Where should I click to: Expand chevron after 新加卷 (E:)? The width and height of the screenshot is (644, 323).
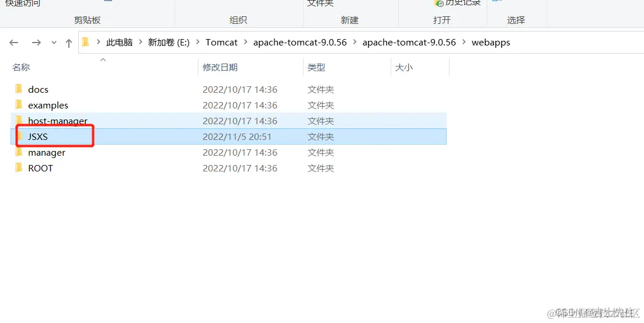point(197,42)
